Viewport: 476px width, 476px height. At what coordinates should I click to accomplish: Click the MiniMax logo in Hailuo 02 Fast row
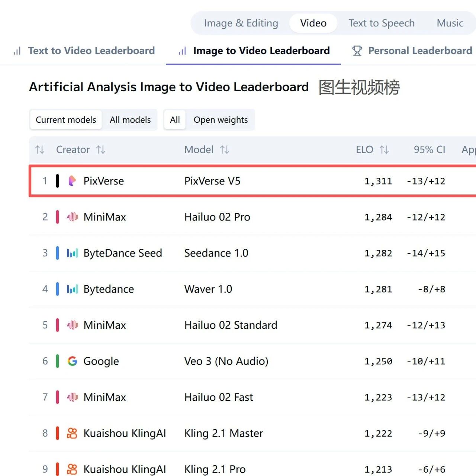coord(73,397)
